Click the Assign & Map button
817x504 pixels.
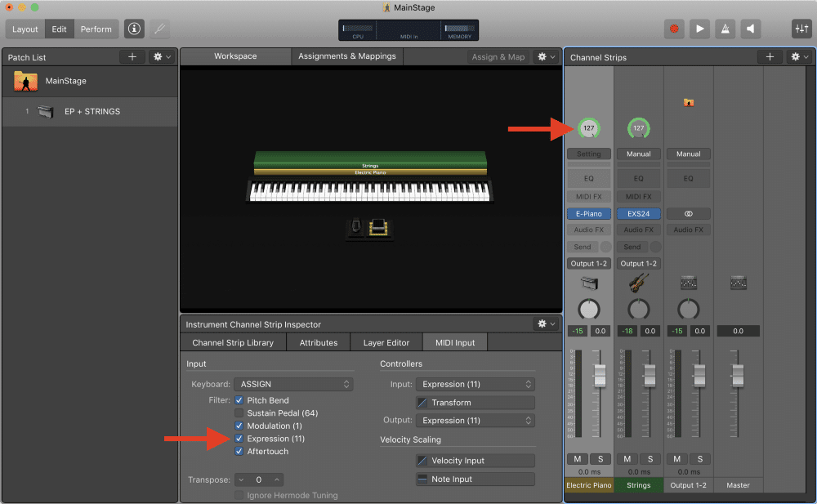(x=498, y=57)
